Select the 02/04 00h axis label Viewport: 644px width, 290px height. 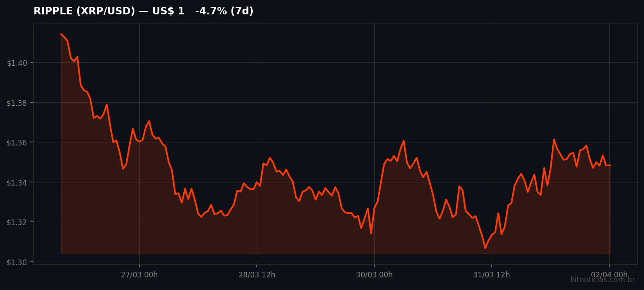pos(609,275)
